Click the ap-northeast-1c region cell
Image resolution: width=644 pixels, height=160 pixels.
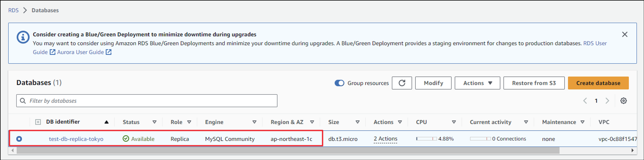(291, 139)
